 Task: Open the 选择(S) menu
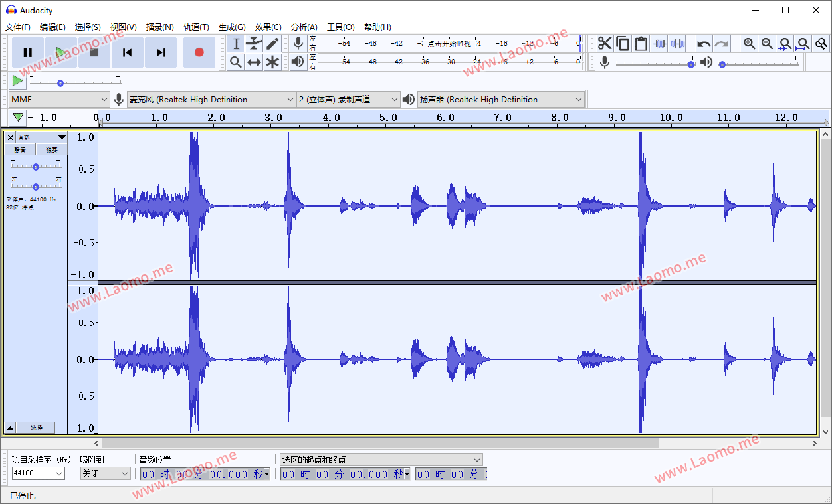[x=88, y=27]
